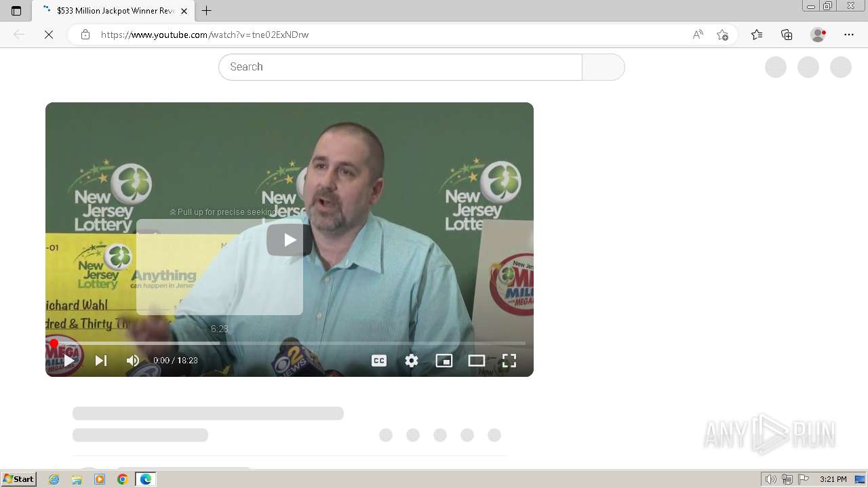Click the 3:21 PM taskbar clock
Screen dimensions: 868x488
(833, 479)
